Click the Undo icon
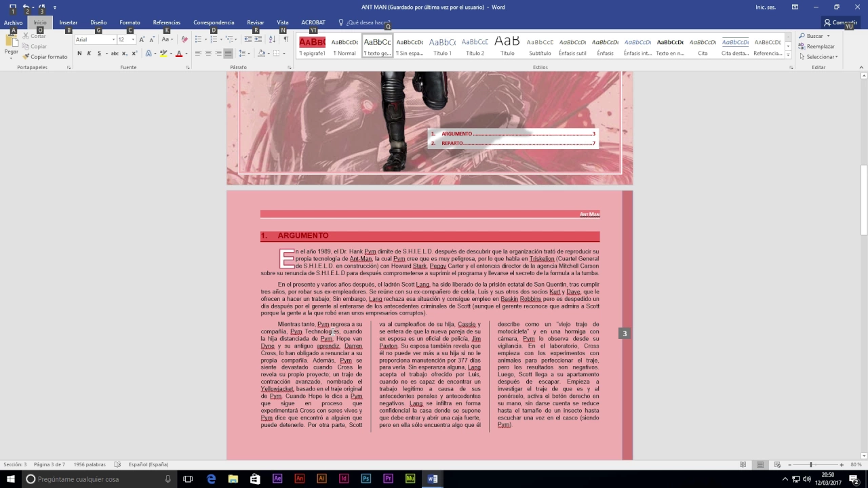Screen dimensions: 868x488 coord(26,7)
